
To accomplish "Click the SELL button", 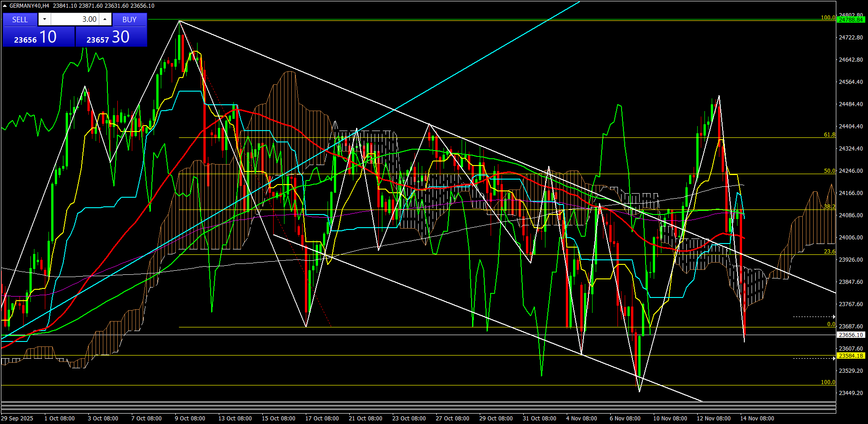I will 20,19.
